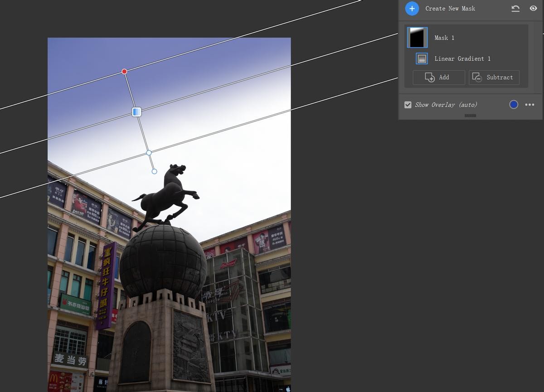Click the Show Overlay (auto) label text
Screen dimensions: 544x392
coord(446,105)
